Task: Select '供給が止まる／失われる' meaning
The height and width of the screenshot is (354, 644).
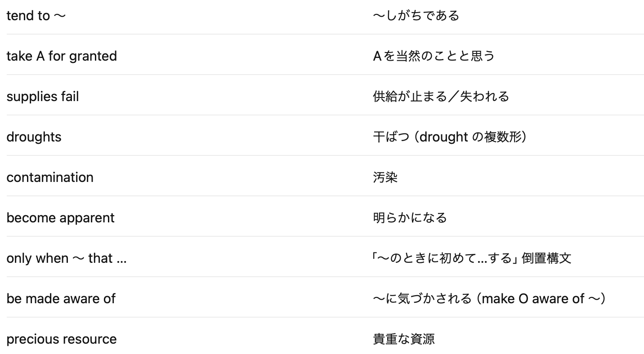Action: pyautogui.click(x=441, y=97)
